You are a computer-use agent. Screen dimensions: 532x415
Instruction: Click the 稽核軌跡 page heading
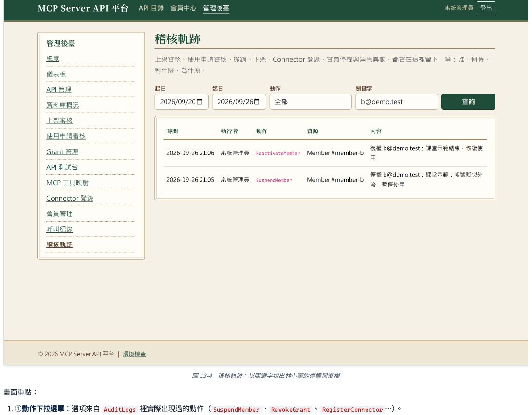178,39
